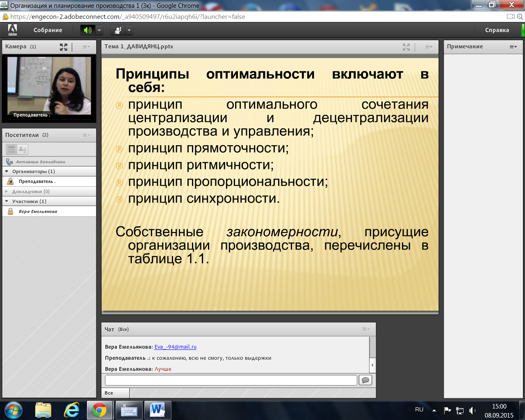The height and width of the screenshot is (420, 525).
Task: Click the Лучше chat message text
Action: tap(163, 369)
